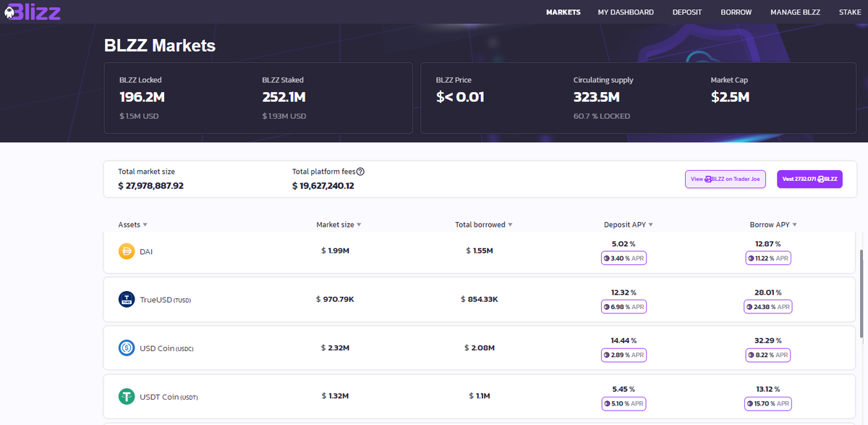Click USDT borrow 15.70% APR badge
Viewport: 868px width, 425px height.
pyautogui.click(x=768, y=404)
